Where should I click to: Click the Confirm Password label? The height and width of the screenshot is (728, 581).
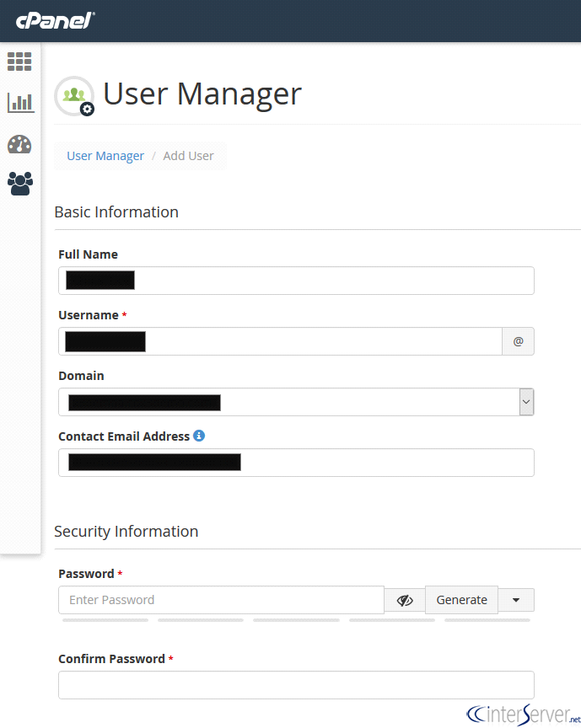pyautogui.click(x=111, y=659)
